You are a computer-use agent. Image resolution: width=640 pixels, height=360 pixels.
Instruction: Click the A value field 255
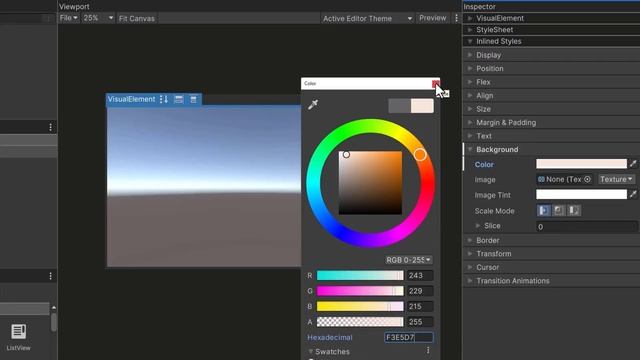420,322
